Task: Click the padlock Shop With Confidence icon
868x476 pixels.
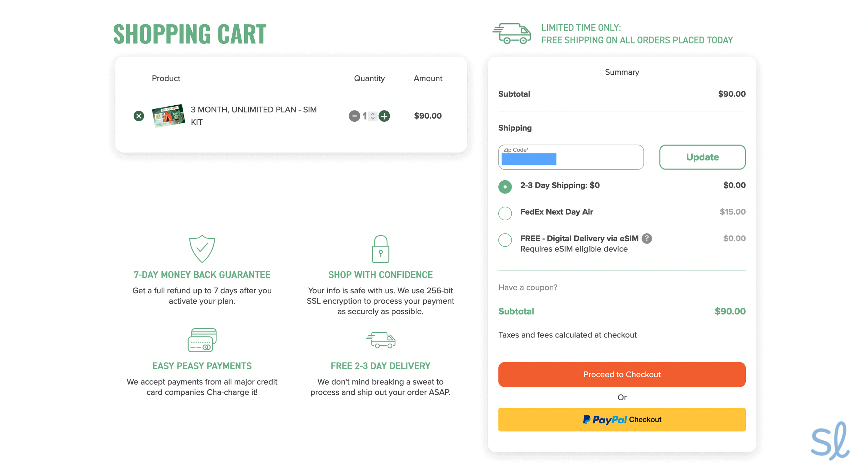Action: click(380, 249)
